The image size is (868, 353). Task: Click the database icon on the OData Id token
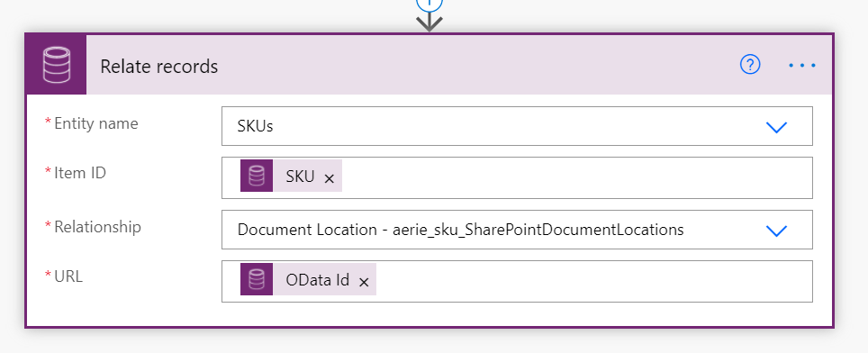point(257,279)
